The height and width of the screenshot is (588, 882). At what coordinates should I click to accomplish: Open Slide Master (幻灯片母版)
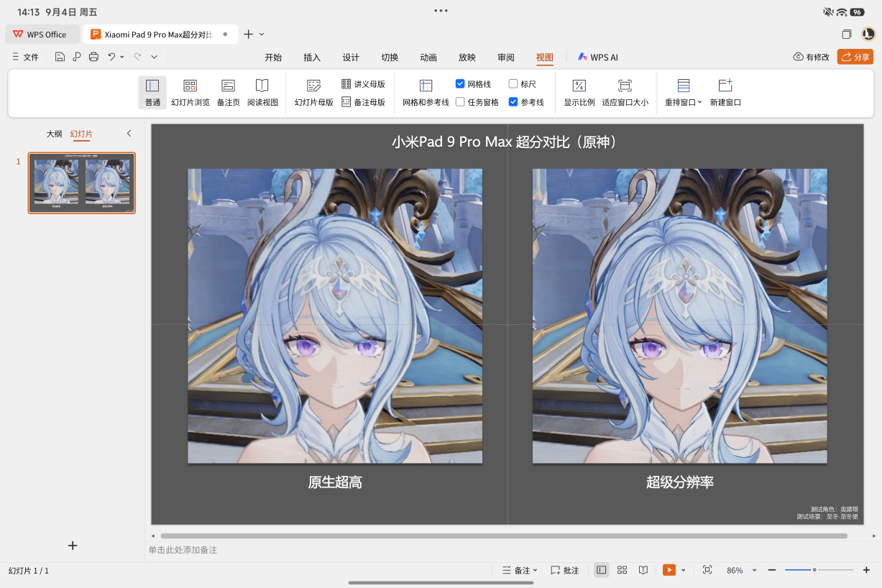pos(314,93)
